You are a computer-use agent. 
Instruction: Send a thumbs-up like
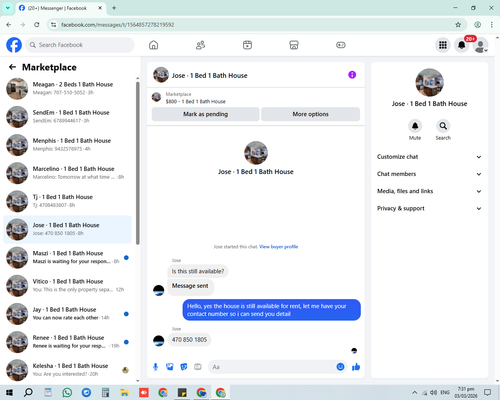tap(356, 367)
